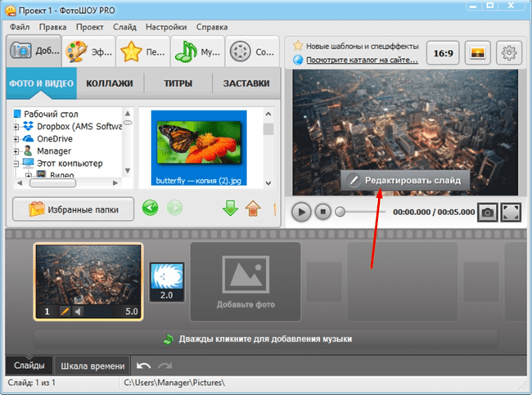Go forward with the green right arrow
Viewport: 532px width, 395px height.
coord(174,208)
